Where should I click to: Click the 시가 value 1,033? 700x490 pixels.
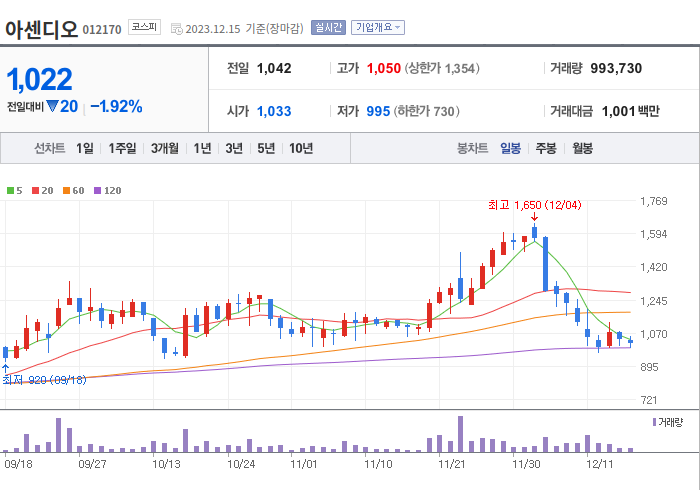[274, 111]
